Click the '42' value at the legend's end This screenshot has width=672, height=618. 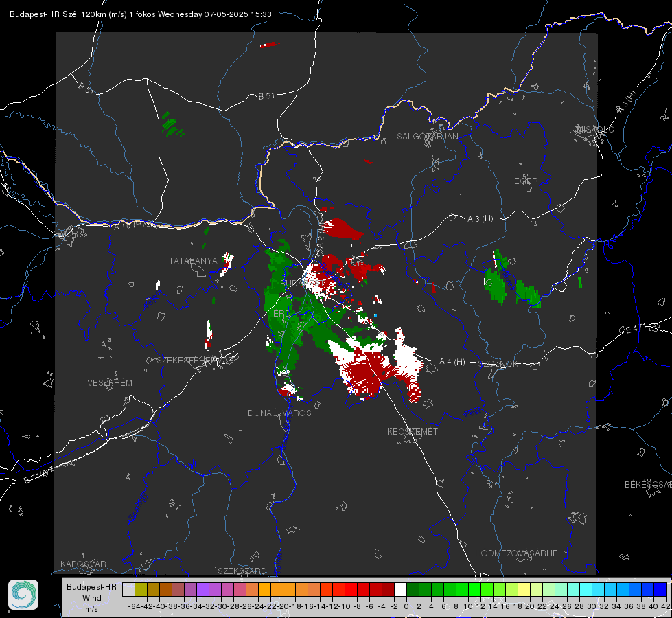665,606
